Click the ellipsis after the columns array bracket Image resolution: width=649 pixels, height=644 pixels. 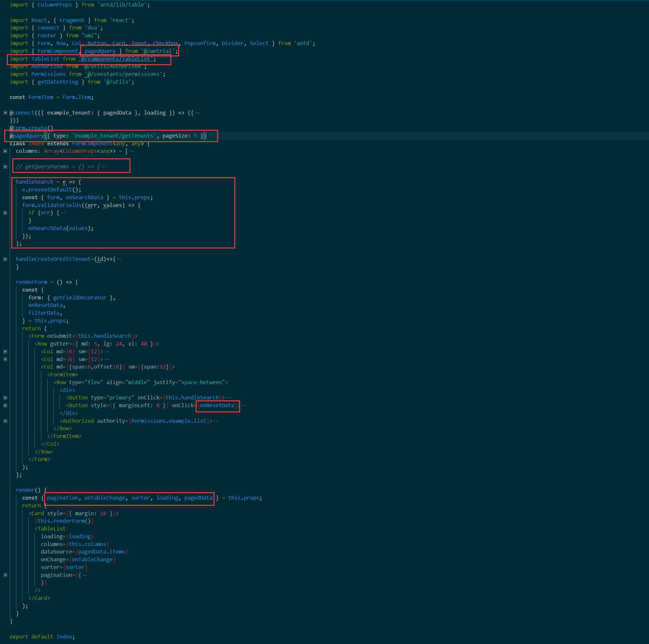(x=132, y=151)
